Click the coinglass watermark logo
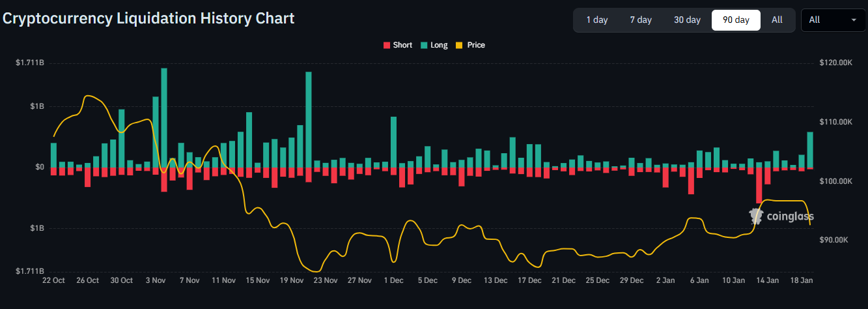 [781, 216]
